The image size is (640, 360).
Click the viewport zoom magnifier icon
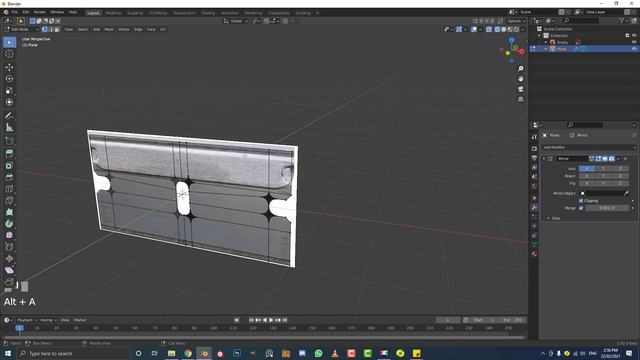520,69
